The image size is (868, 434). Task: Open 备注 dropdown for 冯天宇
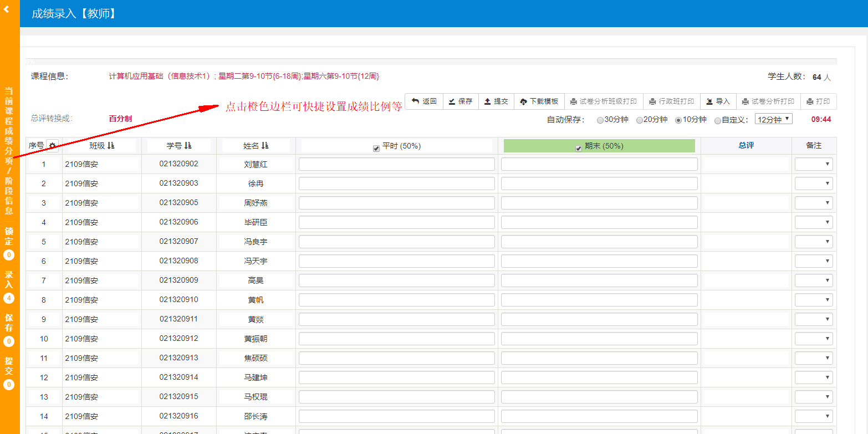coord(814,261)
